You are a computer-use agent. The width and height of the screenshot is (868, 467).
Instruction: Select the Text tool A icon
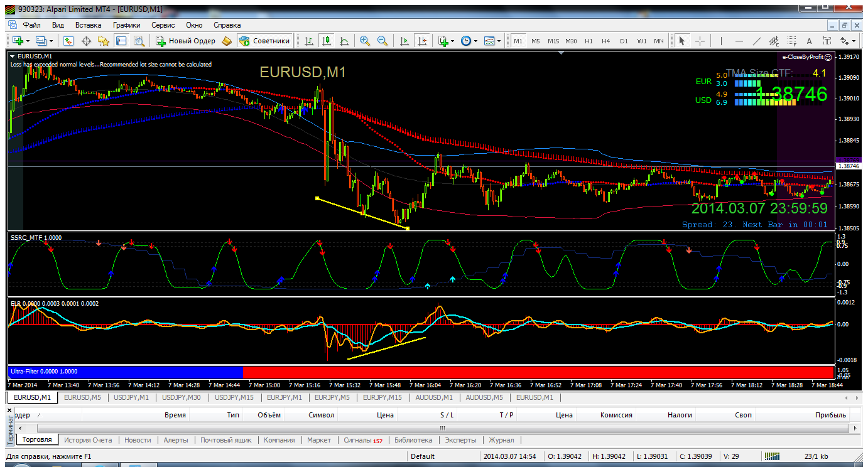810,41
